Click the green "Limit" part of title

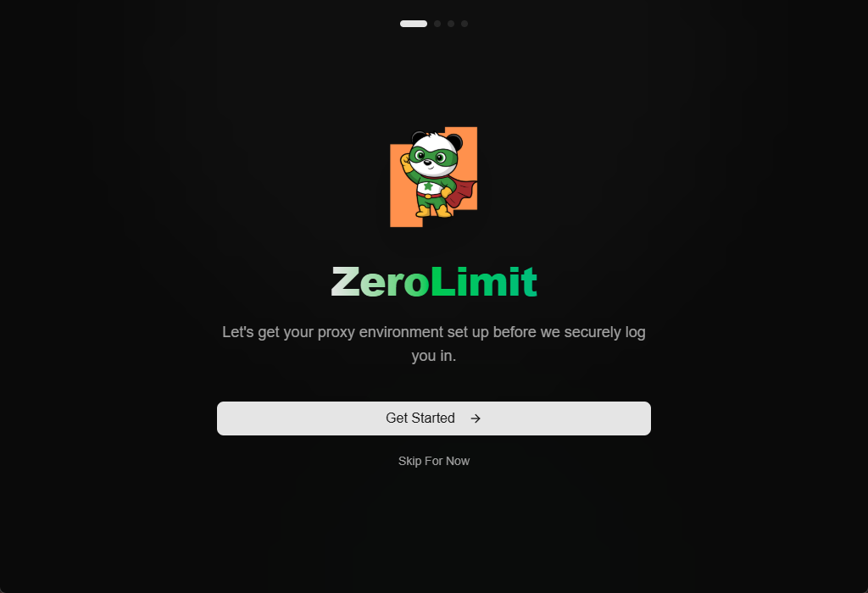coord(484,281)
